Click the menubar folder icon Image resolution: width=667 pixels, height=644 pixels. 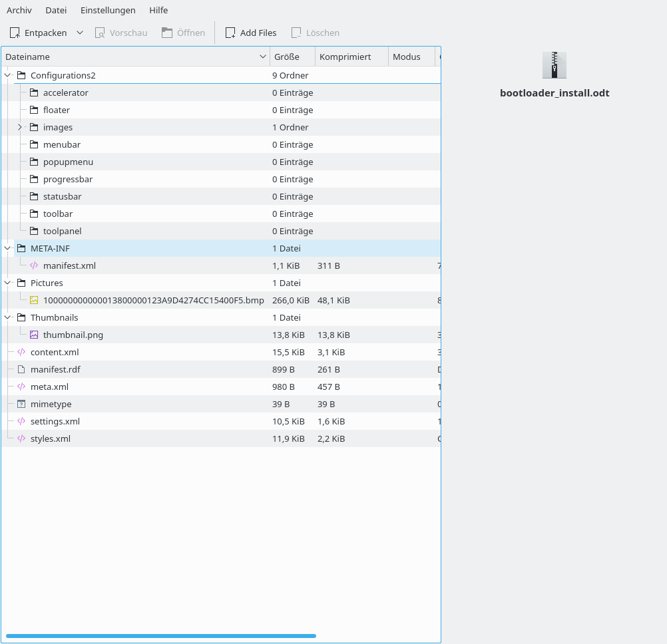34,144
